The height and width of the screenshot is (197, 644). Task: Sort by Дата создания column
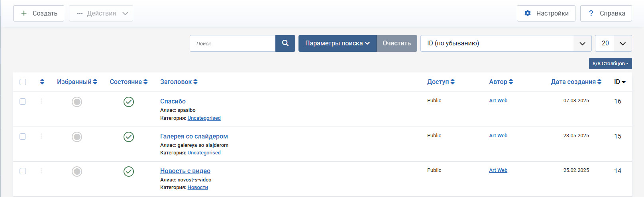pos(576,82)
